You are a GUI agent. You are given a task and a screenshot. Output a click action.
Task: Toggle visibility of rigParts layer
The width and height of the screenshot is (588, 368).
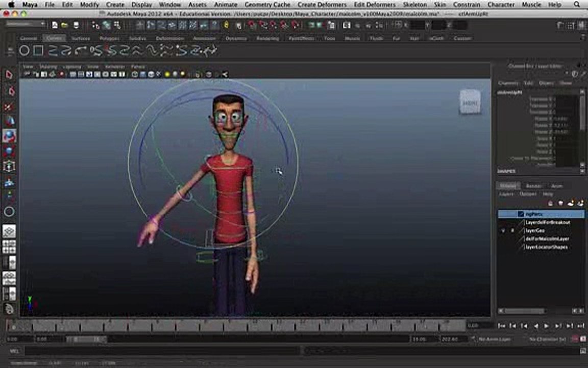click(x=503, y=214)
